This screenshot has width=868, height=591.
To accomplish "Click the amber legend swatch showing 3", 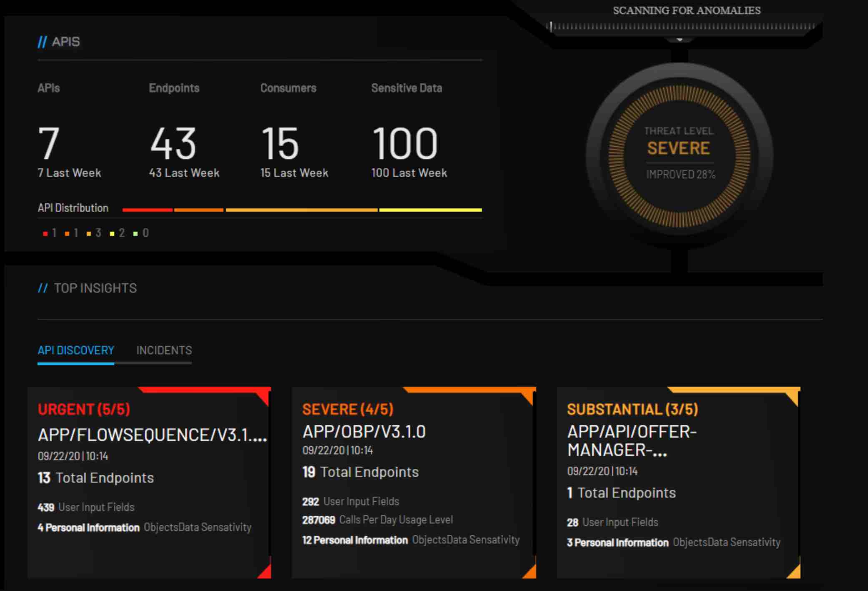I will 90,233.
